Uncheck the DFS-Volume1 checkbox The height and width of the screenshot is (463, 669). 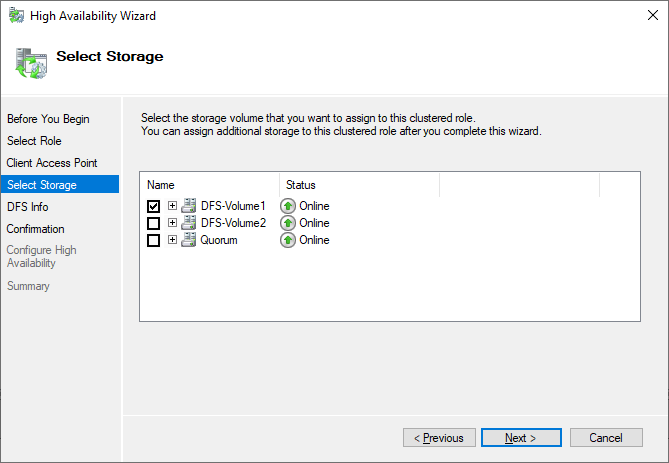[x=153, y=206]
